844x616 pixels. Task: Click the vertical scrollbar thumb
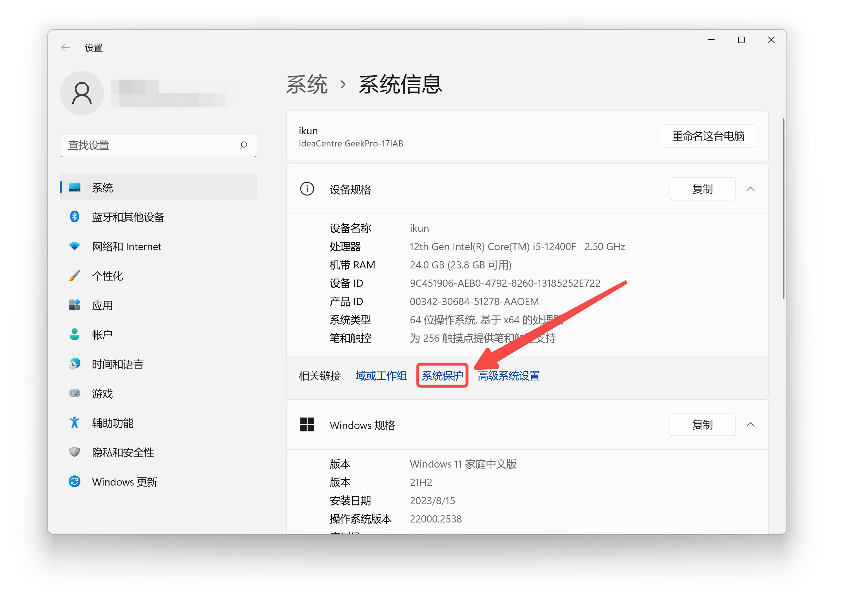point(783,208)
